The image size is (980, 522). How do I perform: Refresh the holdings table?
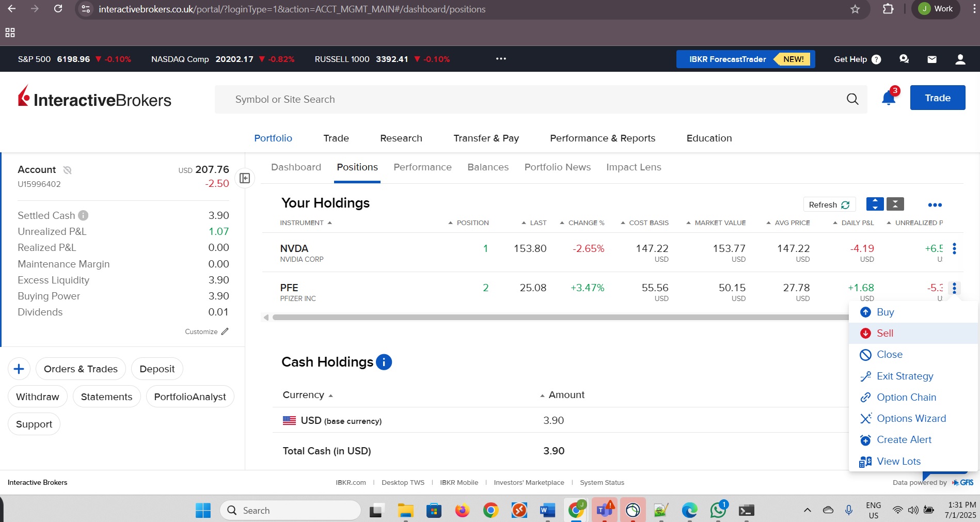click(829, 204)
